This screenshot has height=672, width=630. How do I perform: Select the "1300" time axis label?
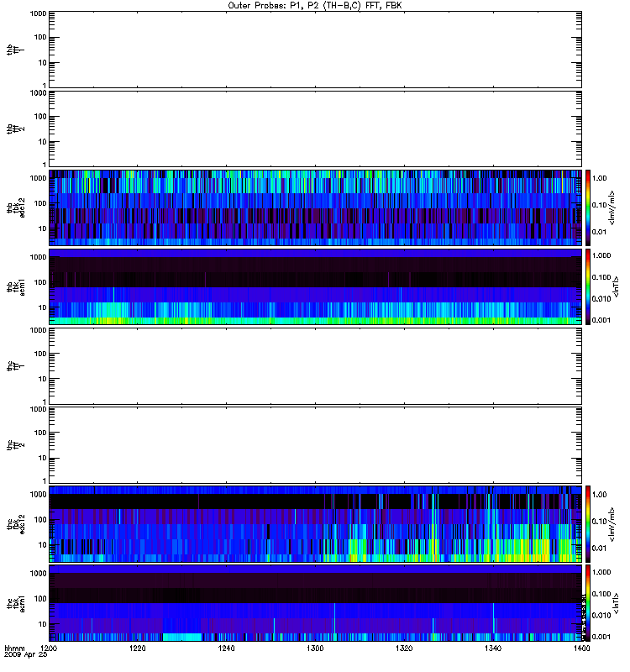[x=315, y=648]
